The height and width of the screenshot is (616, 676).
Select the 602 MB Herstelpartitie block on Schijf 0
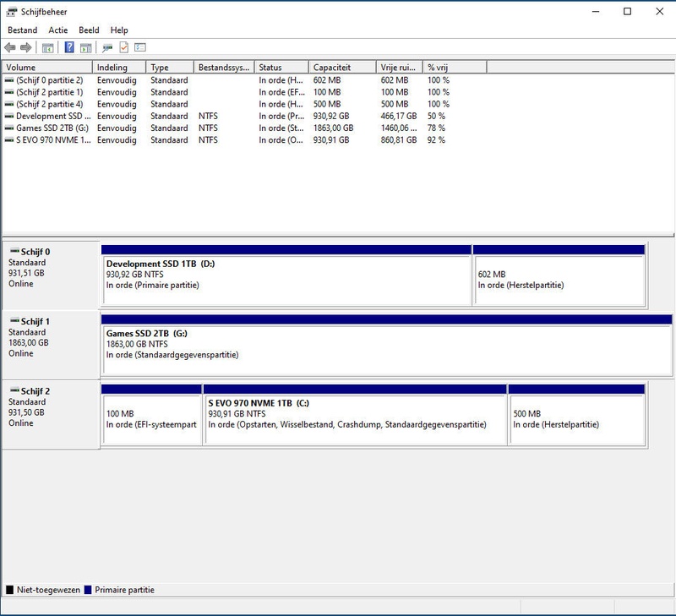[558, 281]
